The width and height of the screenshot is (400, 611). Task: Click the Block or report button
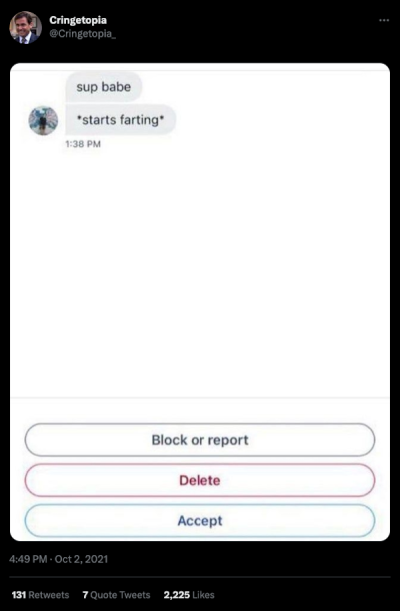[x=200, y=440]
